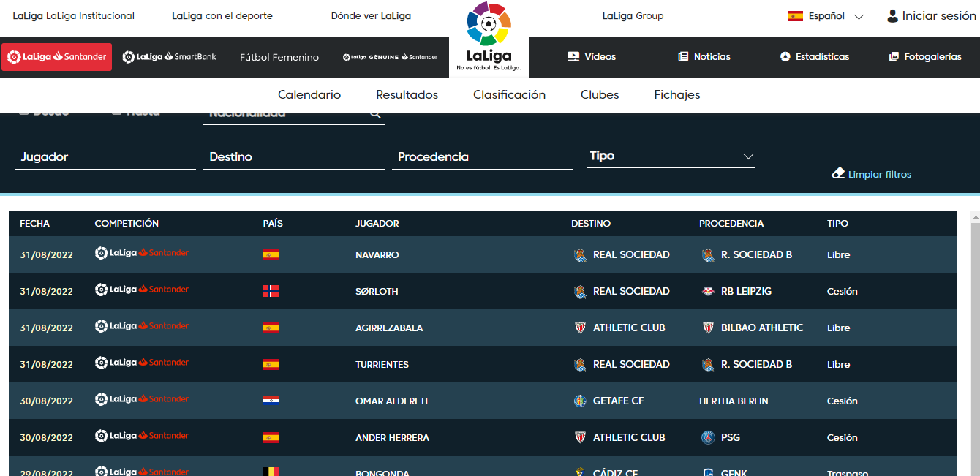Click LaLiga Santander logo in Omar Alderete row
The width and height of the screenshot is (980, 476).
pos(142,399)
